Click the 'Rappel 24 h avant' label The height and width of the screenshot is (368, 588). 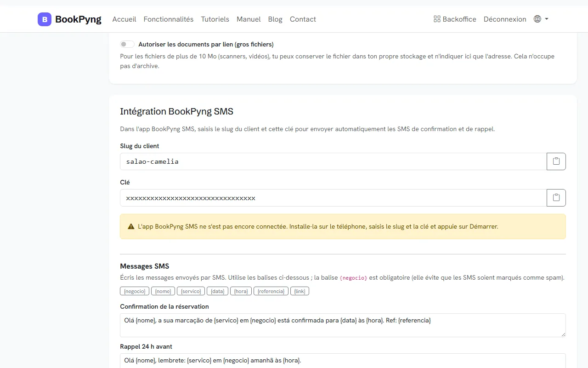point(146,346)
